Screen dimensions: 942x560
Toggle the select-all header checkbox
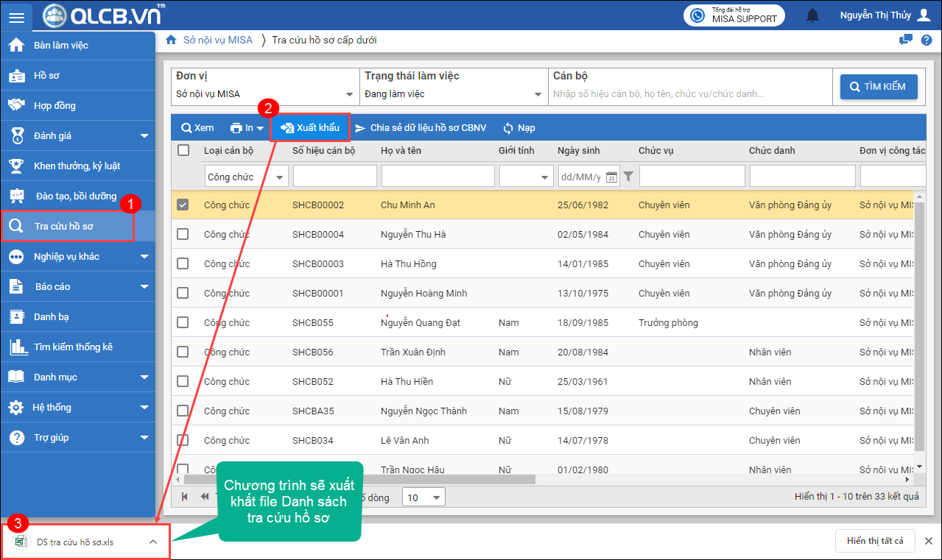[183, 150]
